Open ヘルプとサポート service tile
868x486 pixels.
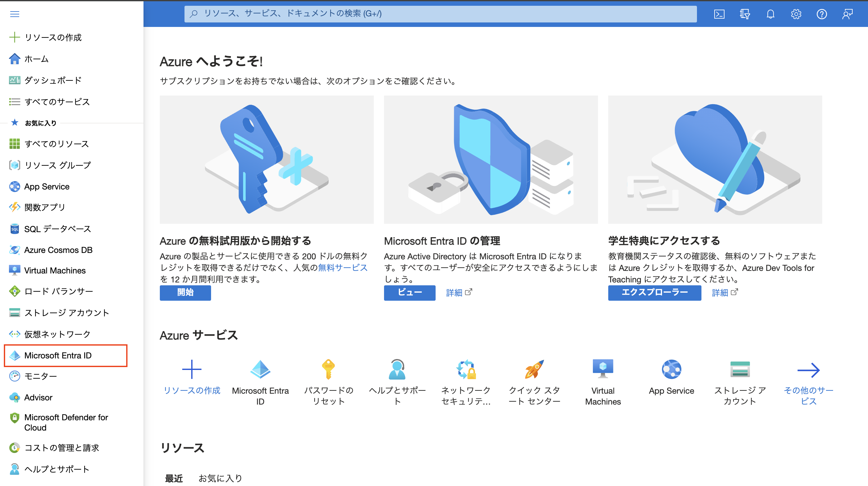(397, 381)
